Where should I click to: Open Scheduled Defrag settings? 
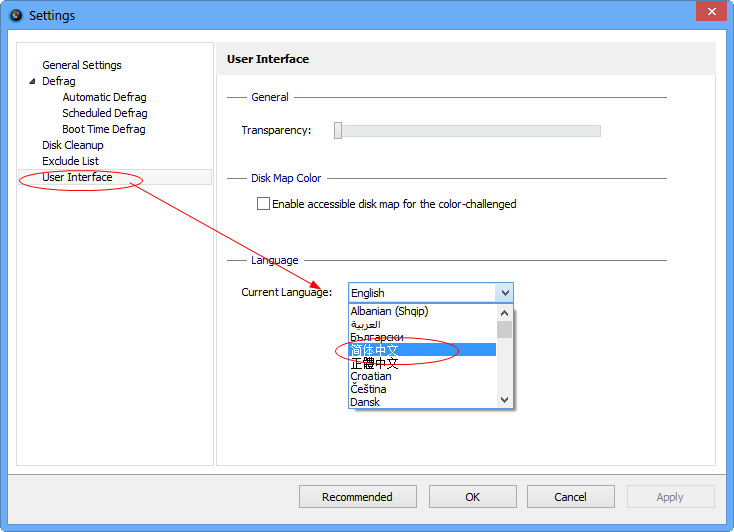105,113
